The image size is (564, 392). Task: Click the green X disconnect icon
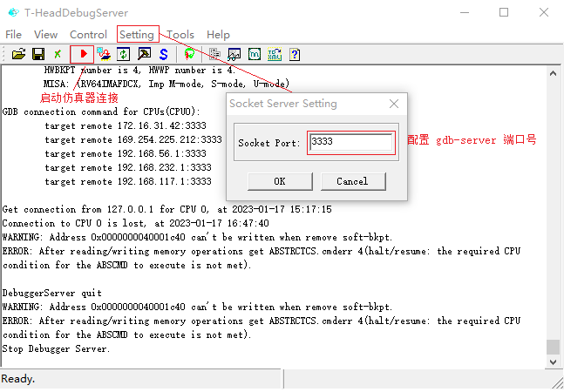tap(58, 54)
